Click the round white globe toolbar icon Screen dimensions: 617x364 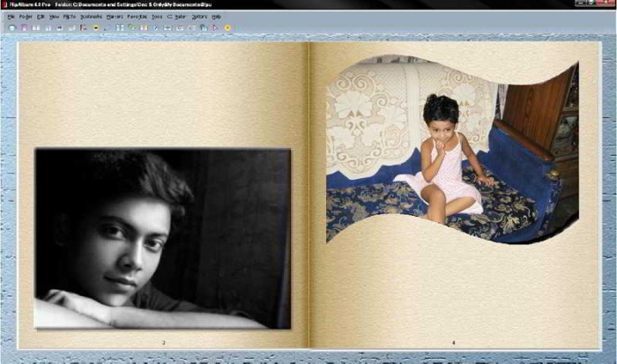tap(12, 28)
